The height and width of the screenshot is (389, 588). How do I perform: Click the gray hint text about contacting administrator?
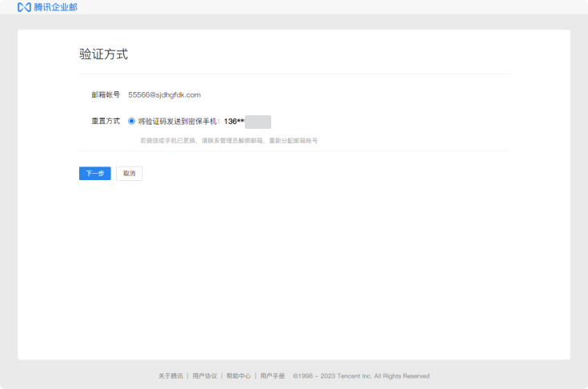(229, 140)
